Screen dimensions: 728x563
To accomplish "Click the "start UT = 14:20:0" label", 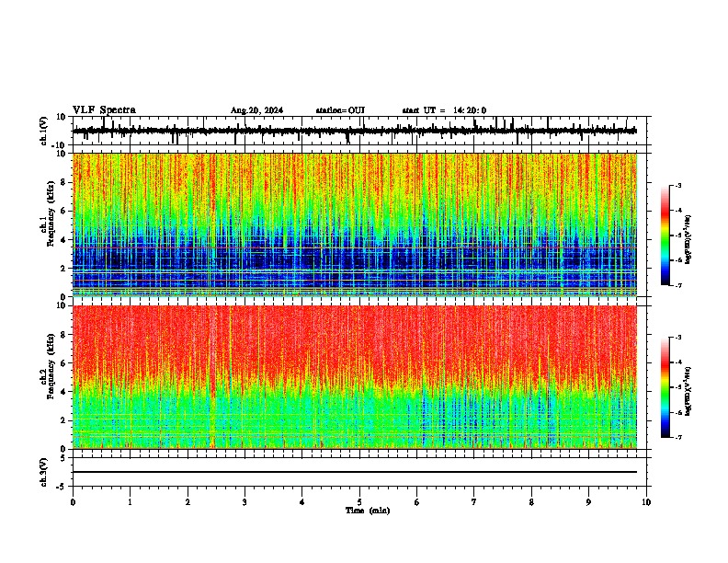I will coord(444,110).
